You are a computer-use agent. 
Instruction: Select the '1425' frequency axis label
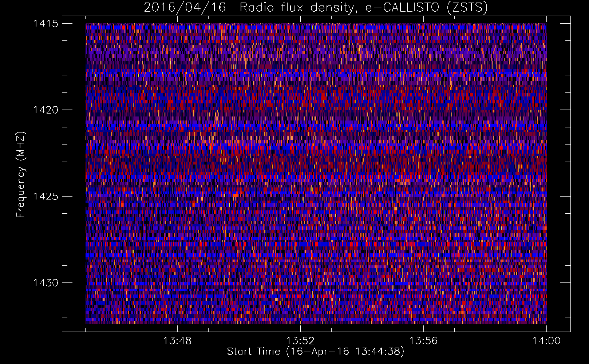pyautogui.click(x=46, y=197)
